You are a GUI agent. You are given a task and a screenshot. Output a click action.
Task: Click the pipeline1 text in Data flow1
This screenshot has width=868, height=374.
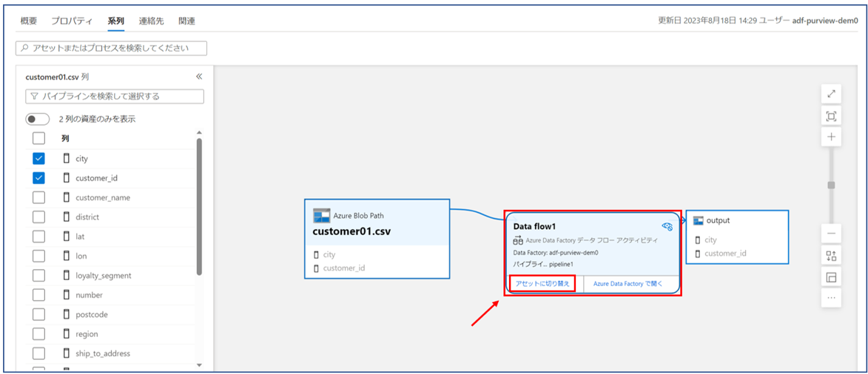click(x=561, y=264)
